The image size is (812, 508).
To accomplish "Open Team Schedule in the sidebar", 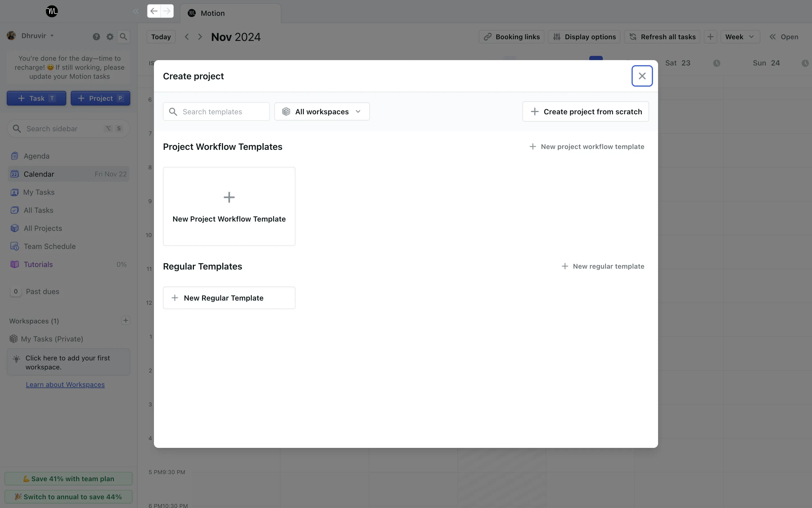I will (x=69, y=246).
